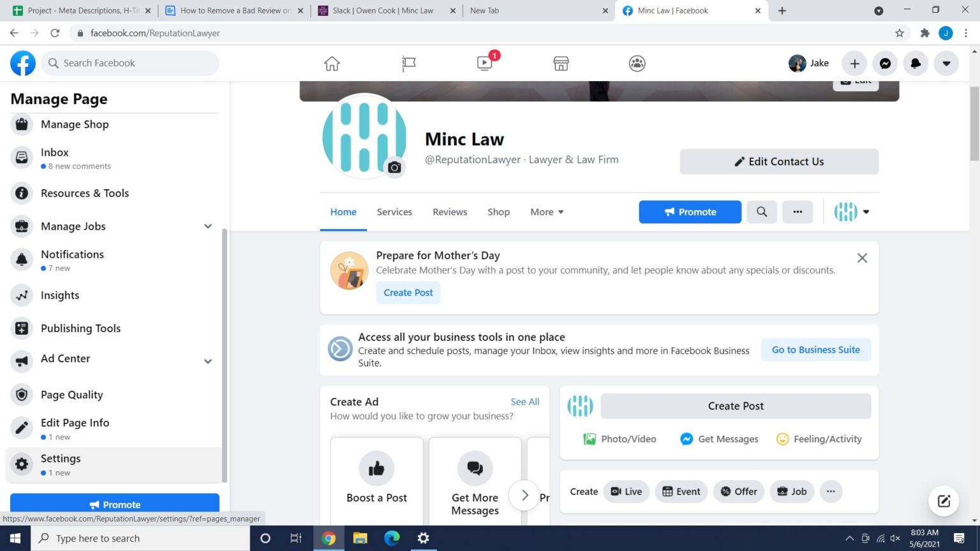
Task: Open Publishing Tools in sidebar
Action: (x=115, y=328)
